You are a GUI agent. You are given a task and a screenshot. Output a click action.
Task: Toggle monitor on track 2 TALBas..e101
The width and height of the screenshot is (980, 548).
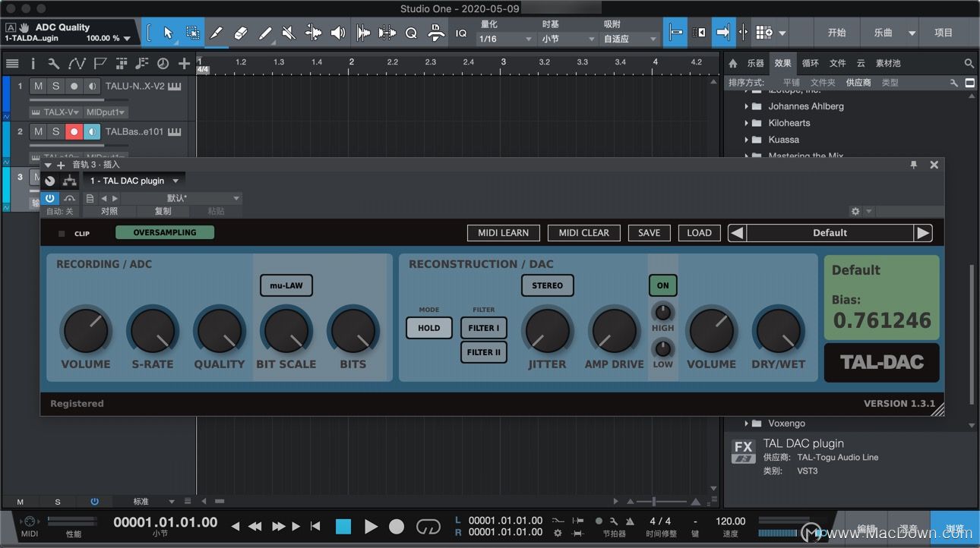[x=92, y=132]
